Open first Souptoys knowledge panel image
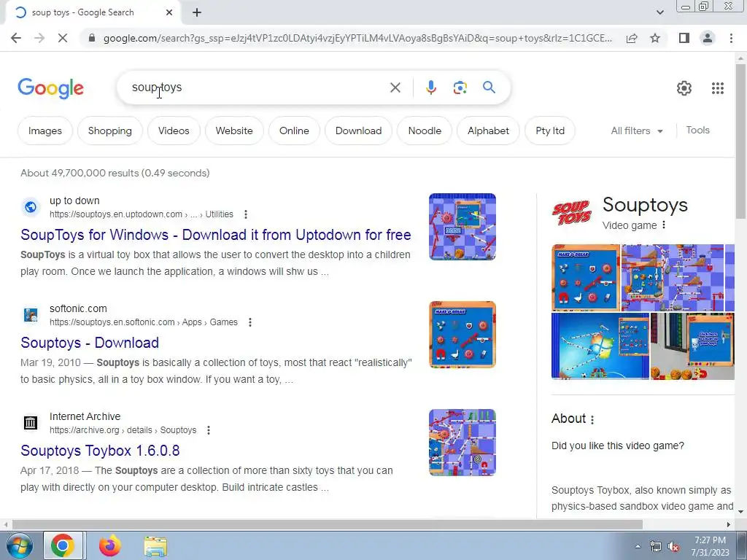This screenshot has width=747, height=560. 586,278
